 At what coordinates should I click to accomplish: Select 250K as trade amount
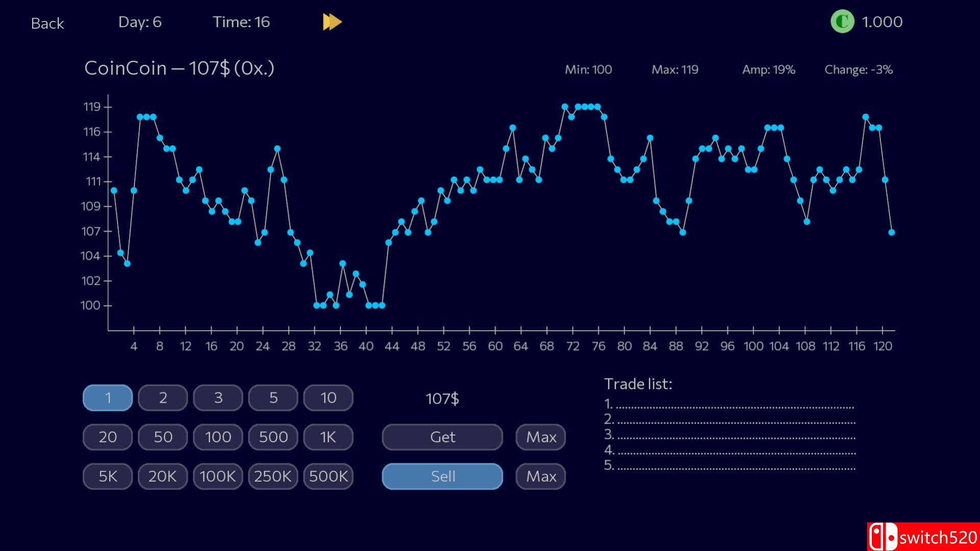tap(273, 477)
